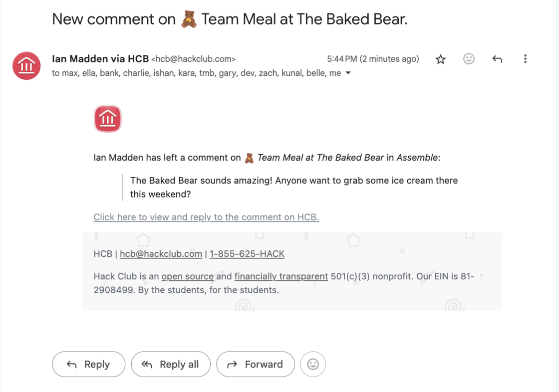This screenshot has height=392, width=559.
Task: Click the teddy bear emoji in subject
Action: (x=189, y=19)
